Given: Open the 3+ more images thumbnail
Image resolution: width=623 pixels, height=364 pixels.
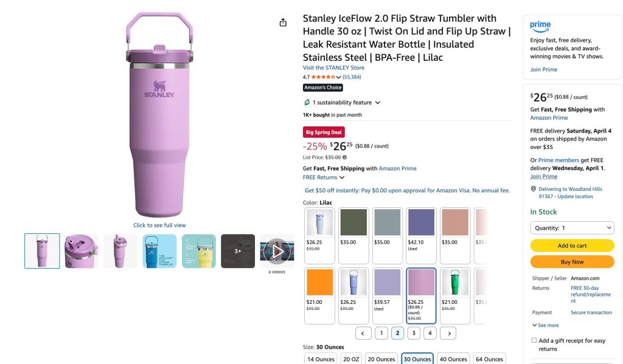Looking at the screenshot, I should click(x=238, y=251).
